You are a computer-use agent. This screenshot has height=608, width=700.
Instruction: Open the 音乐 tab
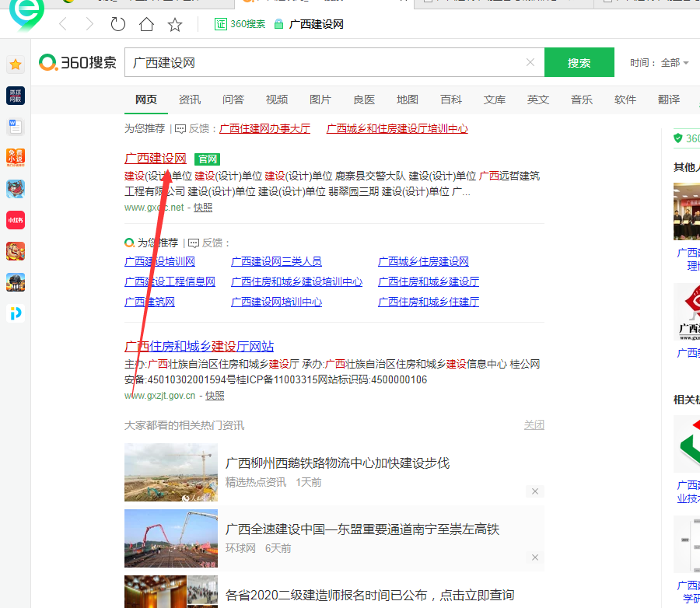click(x=582, y=100)
